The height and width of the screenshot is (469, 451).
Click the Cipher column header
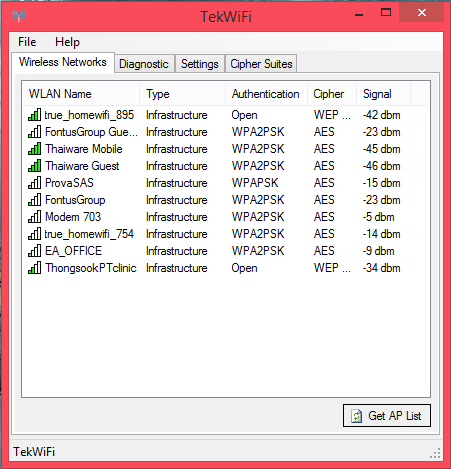[x=332, y=94]
